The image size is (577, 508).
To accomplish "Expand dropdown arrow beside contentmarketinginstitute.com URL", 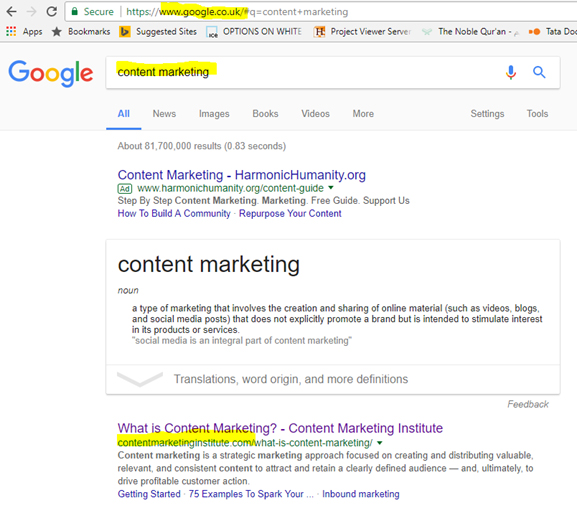I will [x=379, y=443].
